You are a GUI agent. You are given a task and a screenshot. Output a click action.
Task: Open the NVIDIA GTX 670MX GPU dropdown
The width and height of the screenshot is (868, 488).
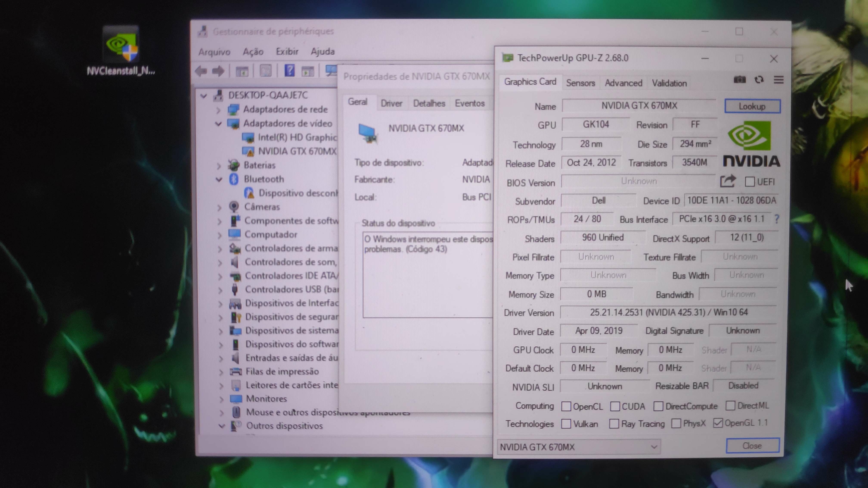[x=578, y=447]
